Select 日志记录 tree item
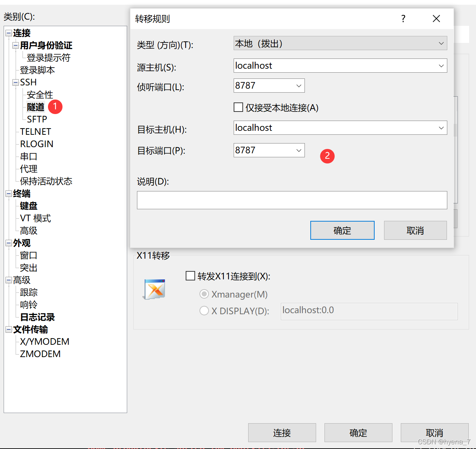476x449 pixels. tap(37, 317)
